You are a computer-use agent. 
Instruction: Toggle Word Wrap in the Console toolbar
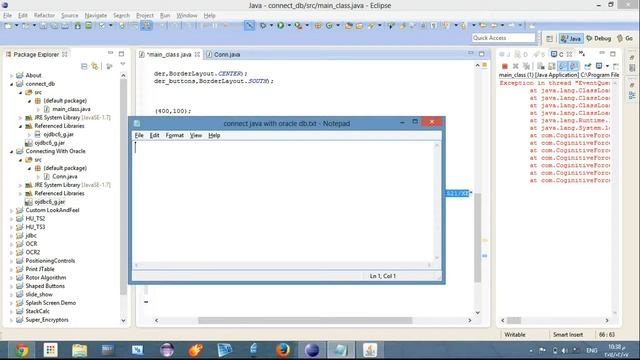pos(562,66)
